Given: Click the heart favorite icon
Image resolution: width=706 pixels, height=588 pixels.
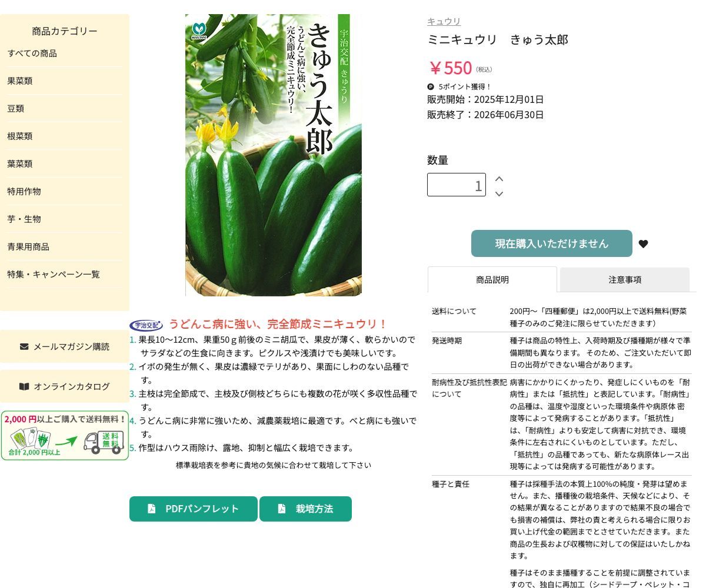Looking at the screenshot, I should coord(643,244).
